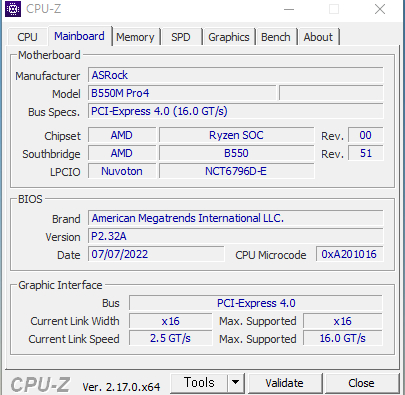Click the Southbridge B550 field
The height and width of the screenshot is (395, 405).
tap(236, 153)
